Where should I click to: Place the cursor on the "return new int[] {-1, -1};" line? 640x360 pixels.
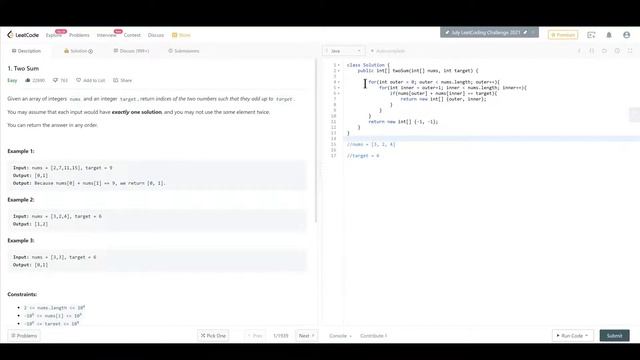coord(403,122)
